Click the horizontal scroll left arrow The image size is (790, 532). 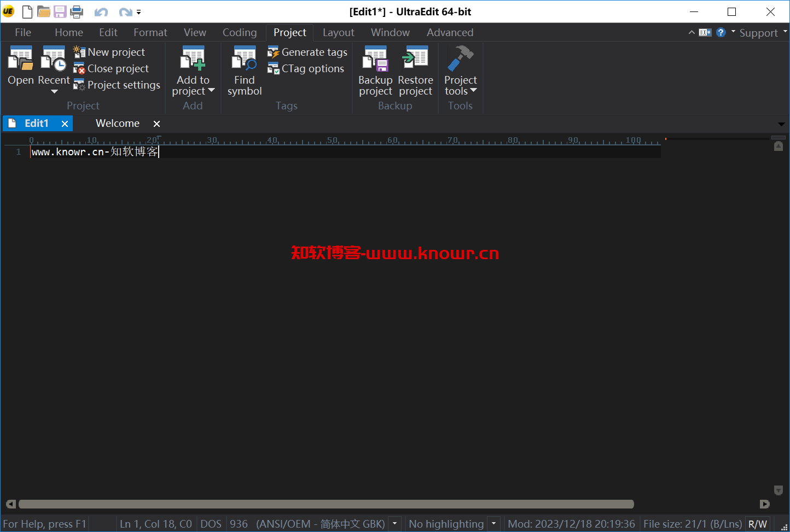point(10,504)
